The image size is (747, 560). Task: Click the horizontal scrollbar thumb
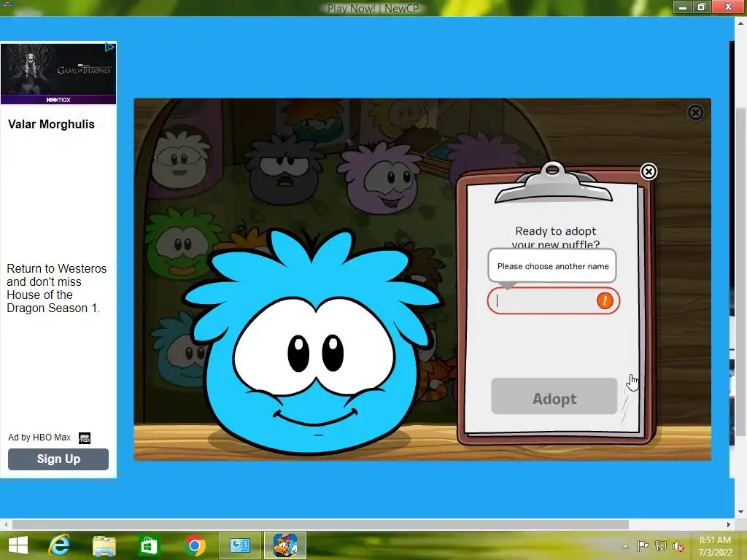(x=320, y=524)
